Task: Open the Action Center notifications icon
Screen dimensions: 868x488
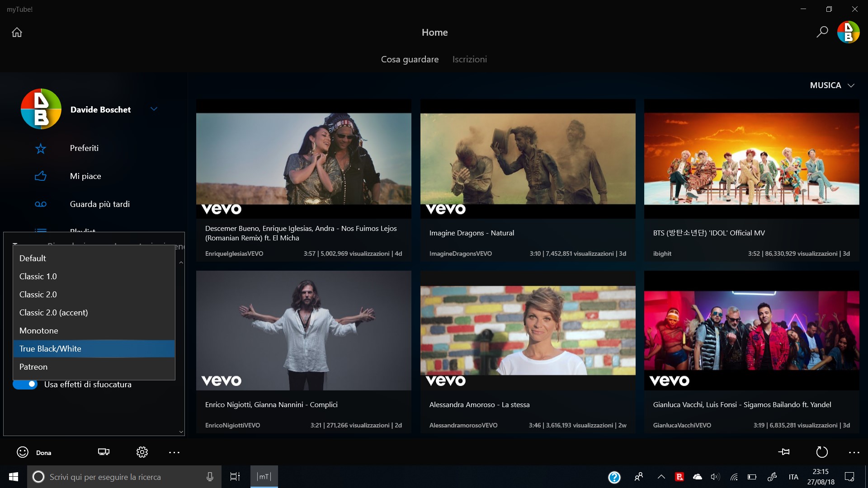Action: (x=849, y=477)
